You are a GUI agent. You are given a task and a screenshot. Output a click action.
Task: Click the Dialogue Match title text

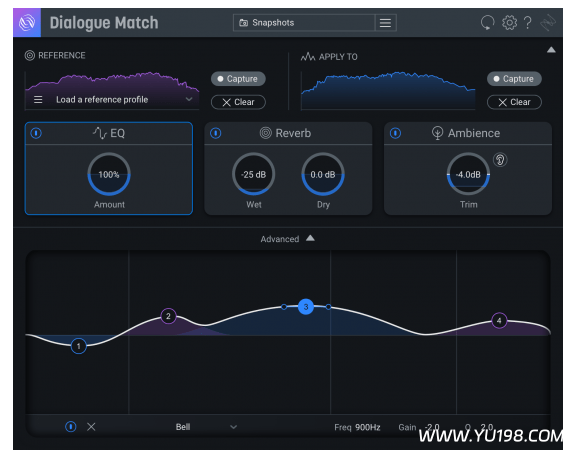pyautogui.click(x=104, y=23)
